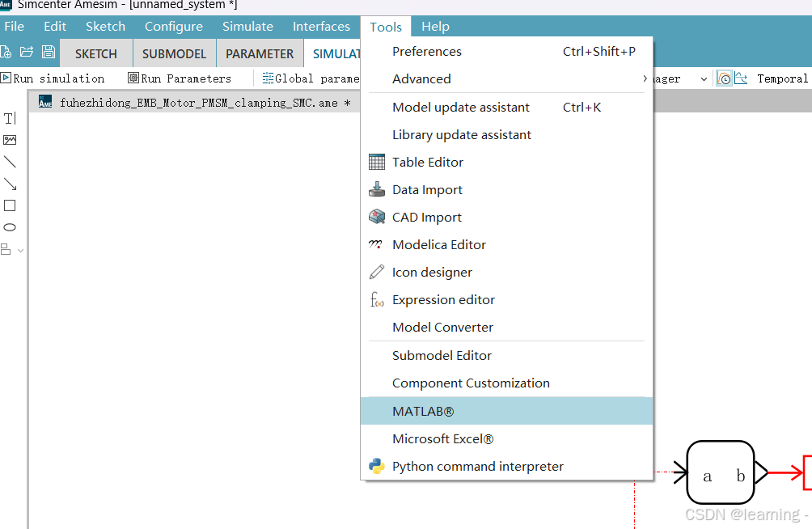Choose CAD Import
Screen dimensions: 812x529
506,217
